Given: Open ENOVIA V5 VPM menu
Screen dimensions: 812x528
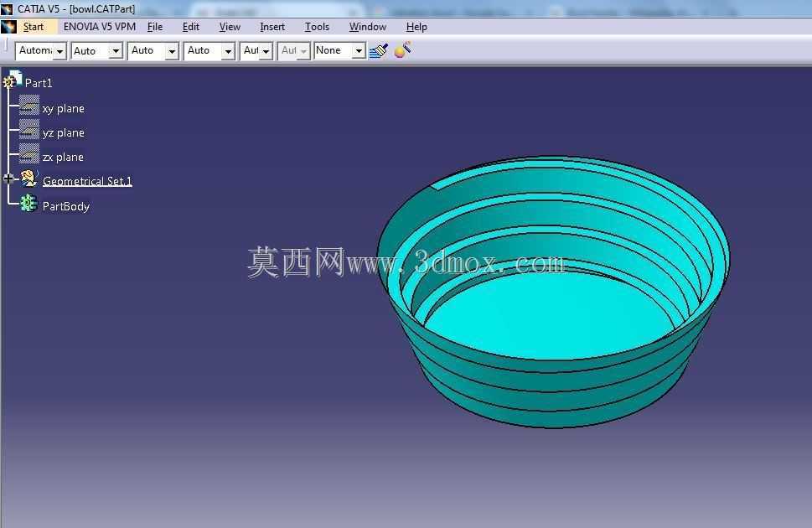Looking at the screenshot, I should (x=100, y=27).
